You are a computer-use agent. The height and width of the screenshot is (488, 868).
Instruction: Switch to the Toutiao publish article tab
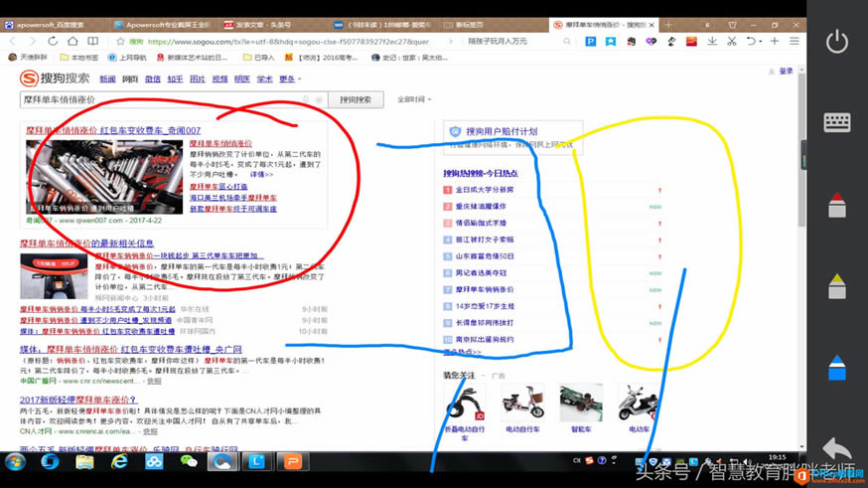[x=271, y=25]
